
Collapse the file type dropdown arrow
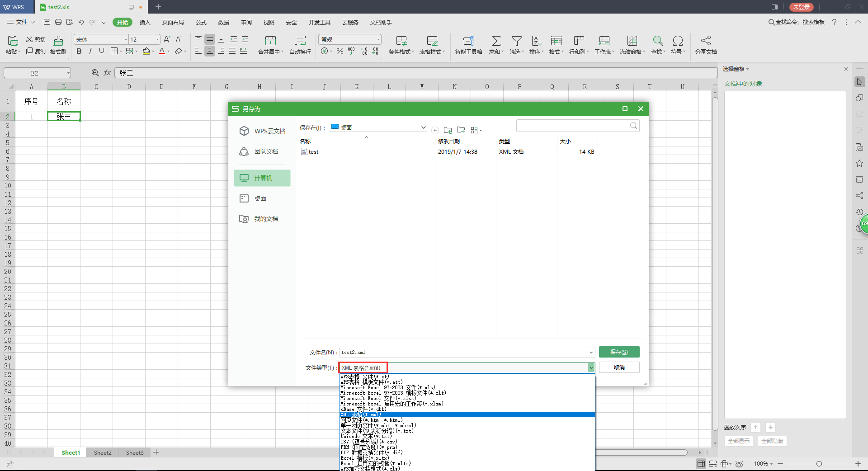coord(591,368)
